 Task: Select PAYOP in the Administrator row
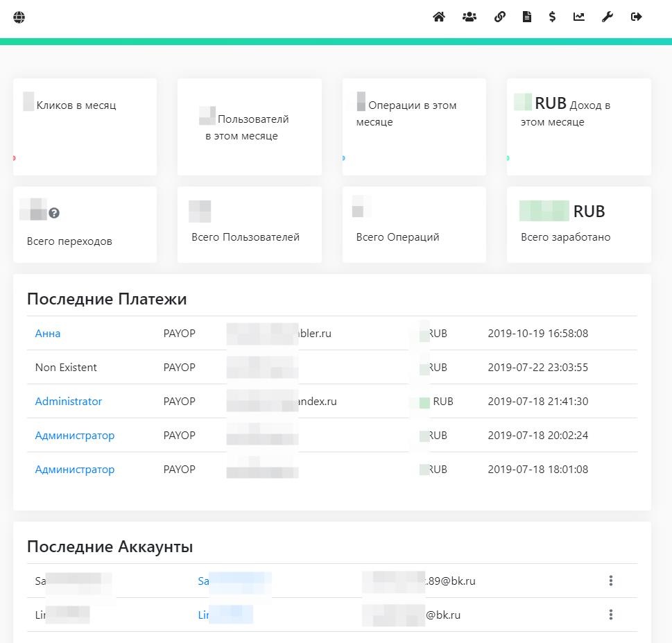(179, 402)
